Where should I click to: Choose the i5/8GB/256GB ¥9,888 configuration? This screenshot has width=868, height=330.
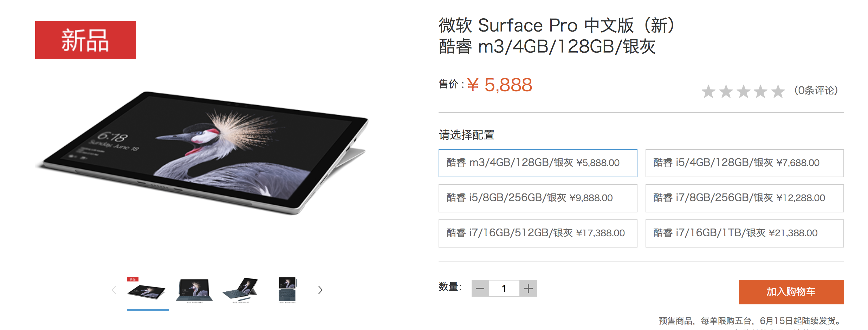538,198
